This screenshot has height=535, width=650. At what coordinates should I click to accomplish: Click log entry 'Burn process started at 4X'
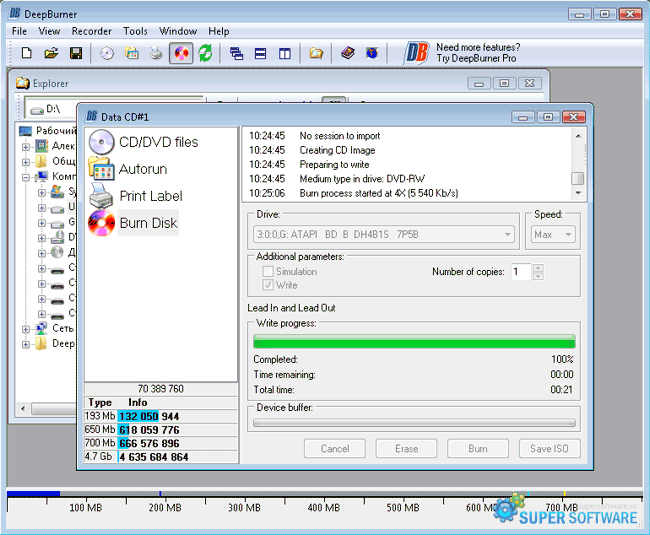pyautogui.click(x=378, y=193)
